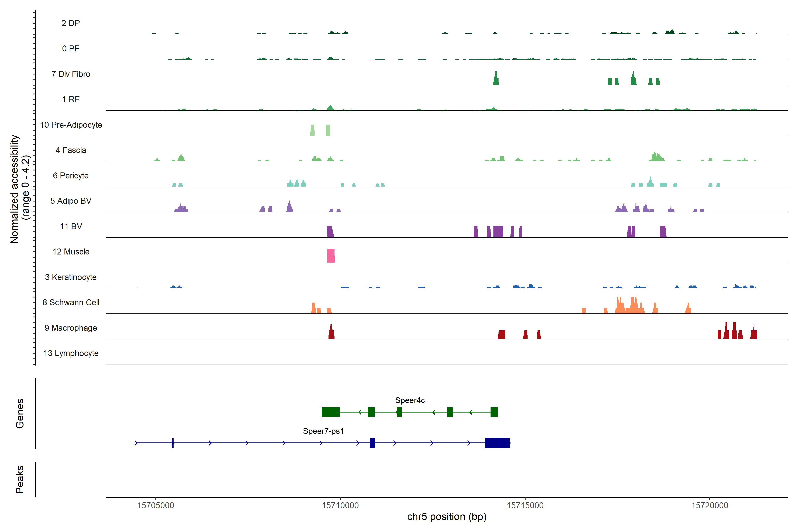This screenshot has width=798, height=532.
Task: Click the 15705000 axis tick label
Action: click(155, 505)
